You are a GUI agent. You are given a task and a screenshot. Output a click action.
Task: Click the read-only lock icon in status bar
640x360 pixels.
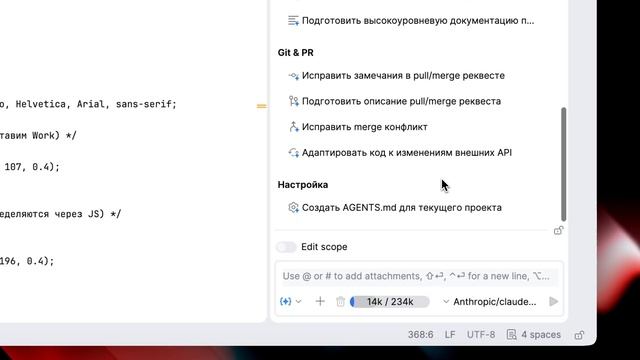(x=579, y=335)
